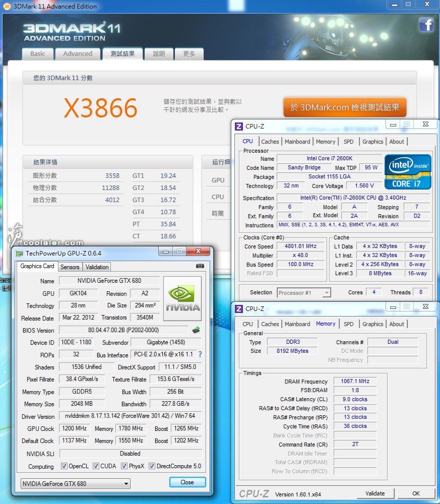This screenshot has height=504, width=440.
Task: Open Graphics tab in upper CPU-Z window
Action: pos(372,142)
